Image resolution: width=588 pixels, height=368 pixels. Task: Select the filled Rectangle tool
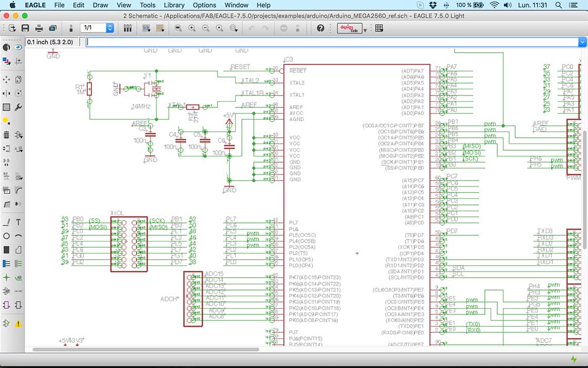[x=6, y=250]
